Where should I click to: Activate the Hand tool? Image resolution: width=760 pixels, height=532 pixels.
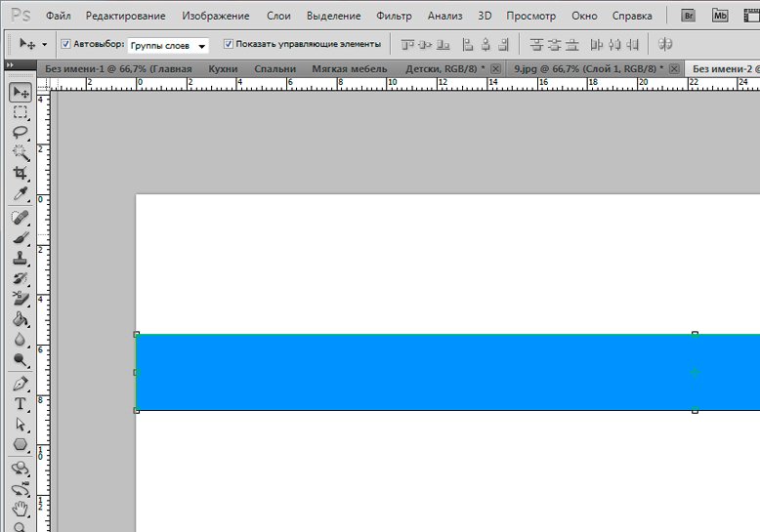coord(21,508)
